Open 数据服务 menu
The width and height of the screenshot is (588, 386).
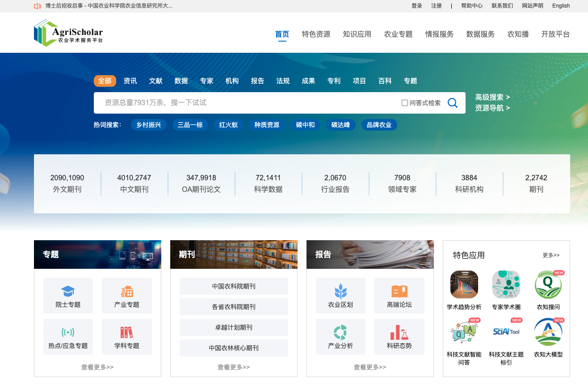(x=480, y=34)
